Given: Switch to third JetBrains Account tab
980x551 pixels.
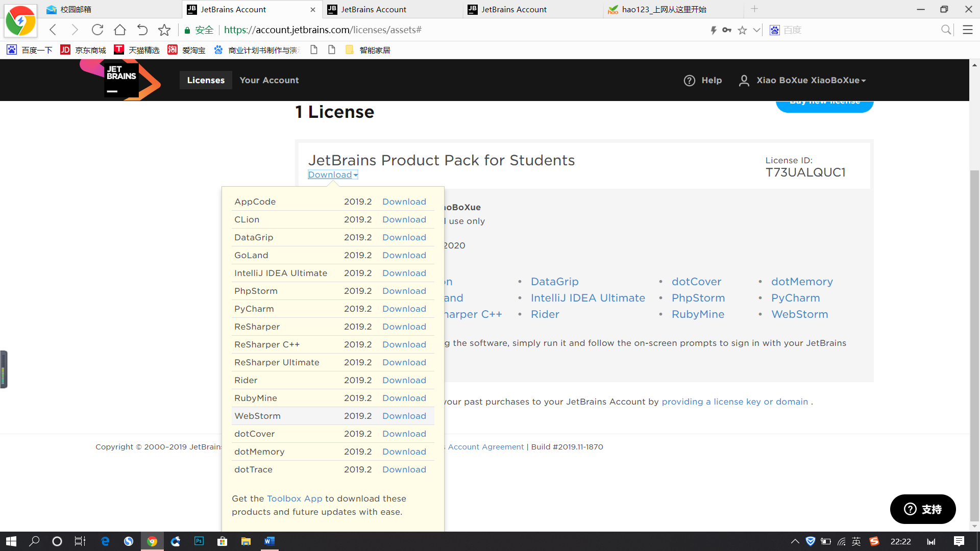Looking at the screenshot, I should 533,9.
